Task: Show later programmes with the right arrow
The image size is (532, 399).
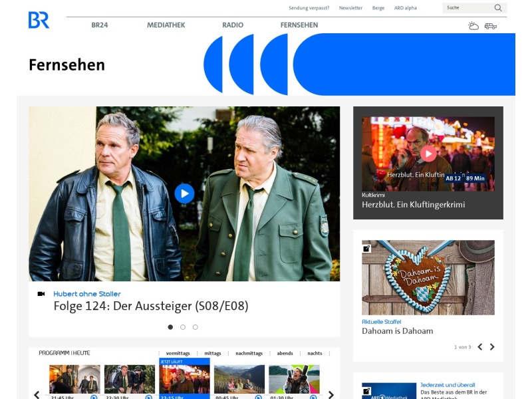Action: pyautogui.click(x=331, y=394)
